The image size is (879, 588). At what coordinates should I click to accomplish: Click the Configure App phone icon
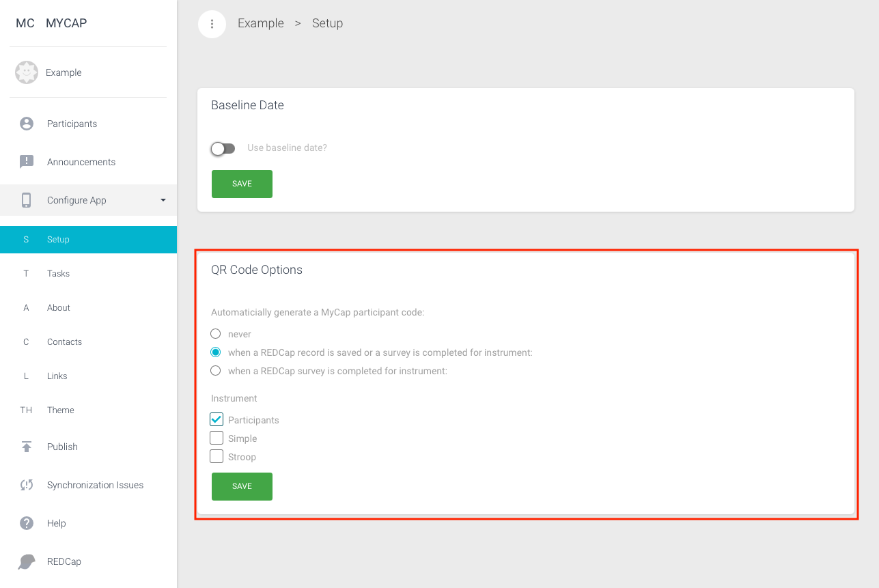(x=26, y=199)
